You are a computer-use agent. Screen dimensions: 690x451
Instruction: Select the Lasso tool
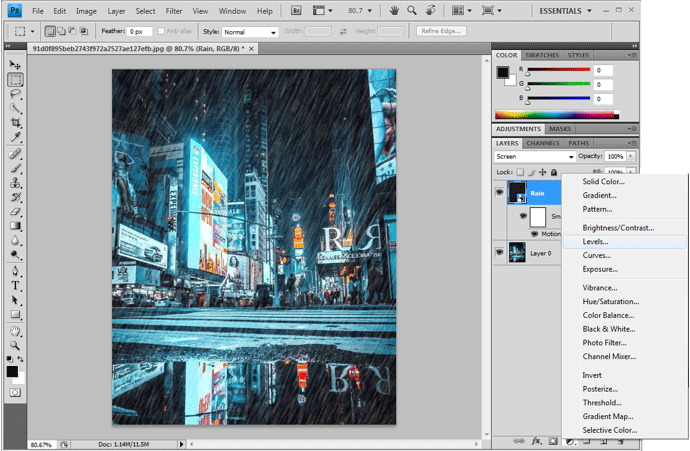pyautogui.click(x=15, y=93)
